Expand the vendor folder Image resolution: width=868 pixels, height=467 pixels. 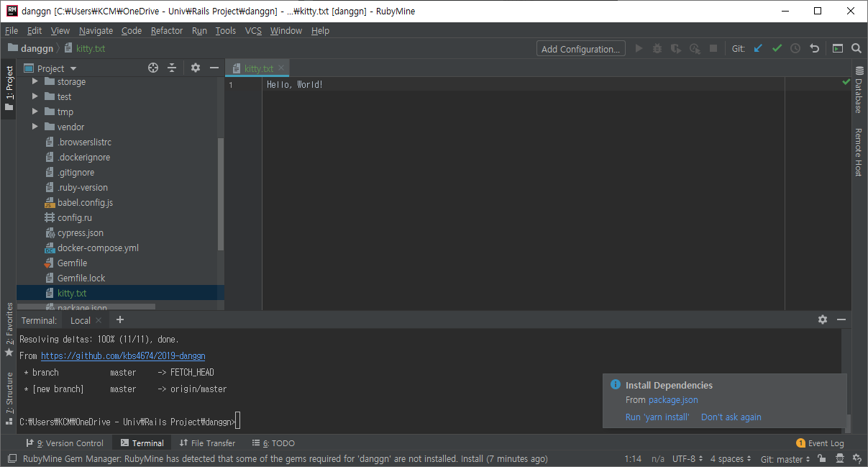(x=35, y=127)
